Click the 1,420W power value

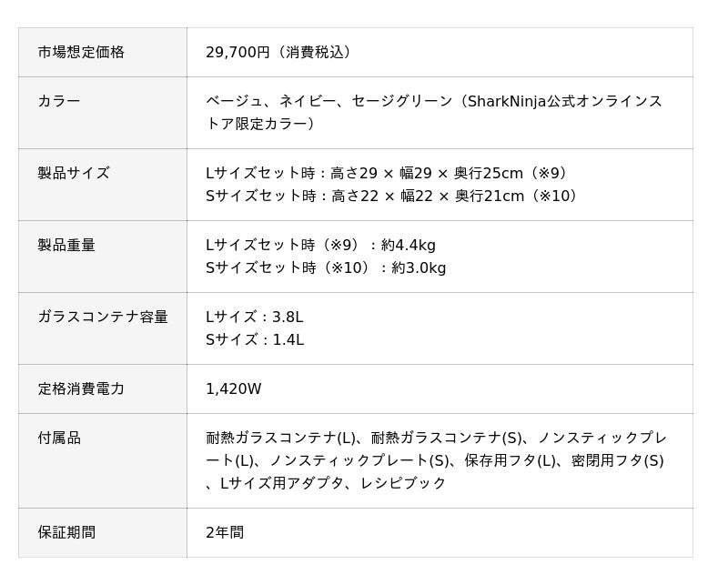pyautogui.click(x=234, y=389)
